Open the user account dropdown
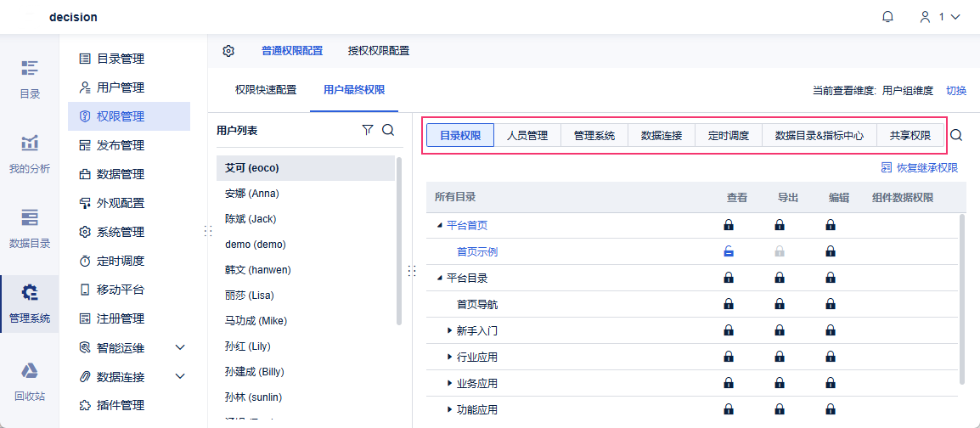This screenshot has height=428, width=980. [940, 17]
